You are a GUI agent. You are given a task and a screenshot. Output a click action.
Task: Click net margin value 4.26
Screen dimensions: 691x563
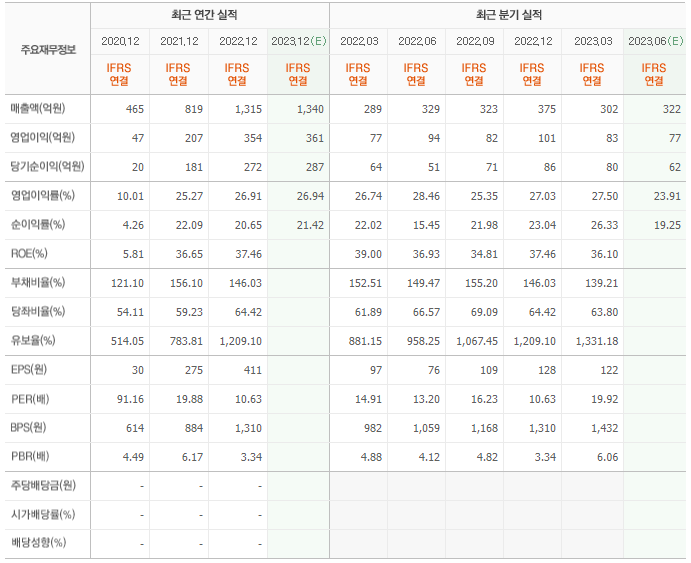pyautogui.click(x=133, y=225)
